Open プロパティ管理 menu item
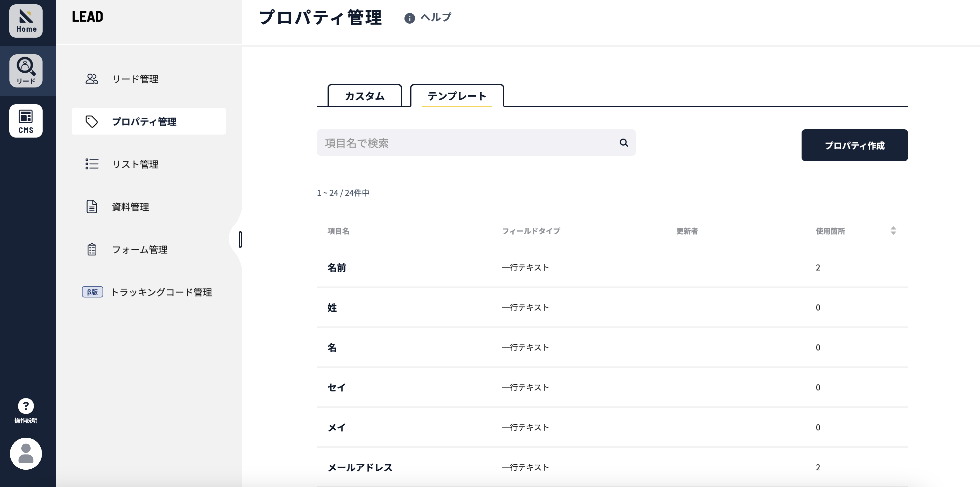 [149, 122]
